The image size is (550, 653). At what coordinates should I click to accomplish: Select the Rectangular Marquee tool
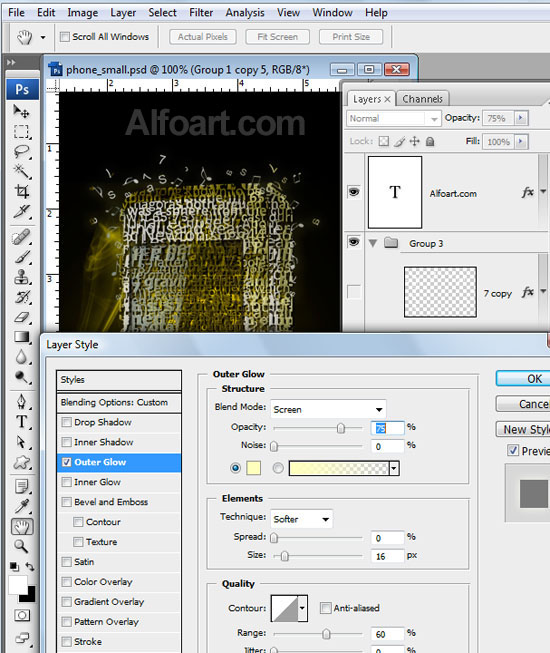coord(21,132)
